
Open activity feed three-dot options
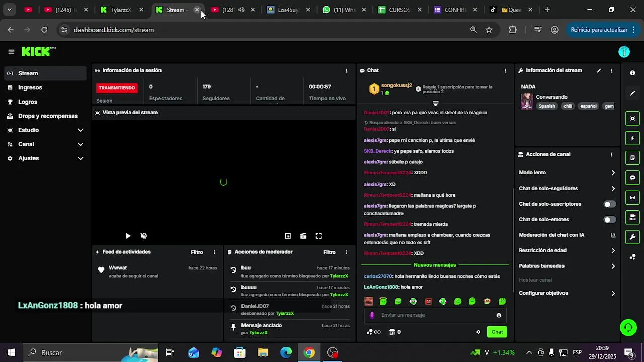coord(214,252)
